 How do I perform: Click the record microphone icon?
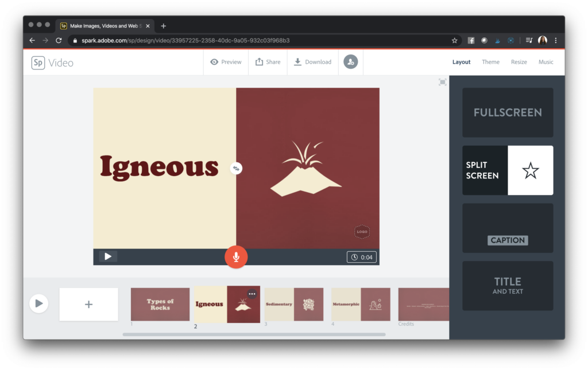point(236,256)
